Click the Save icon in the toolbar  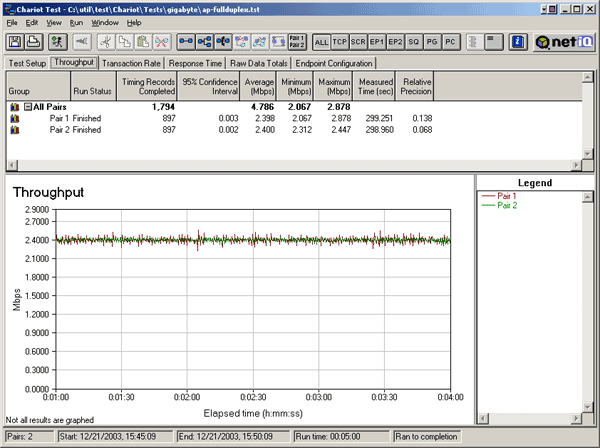pos(16,42)
